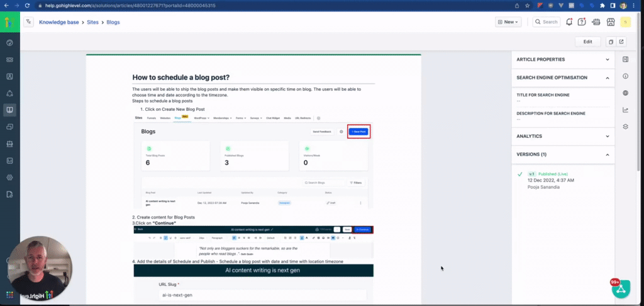Open the yellow user profile avatar

(626, 22)
